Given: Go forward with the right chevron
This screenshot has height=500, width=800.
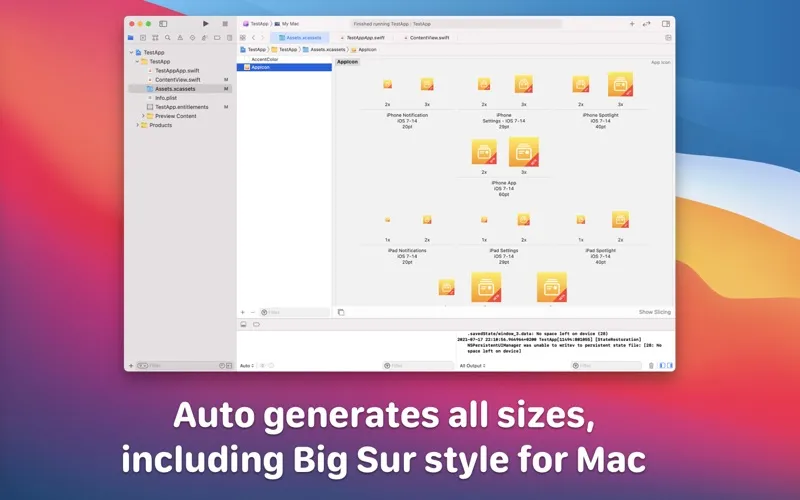Looking at the screenshot, I should (263, 38).
